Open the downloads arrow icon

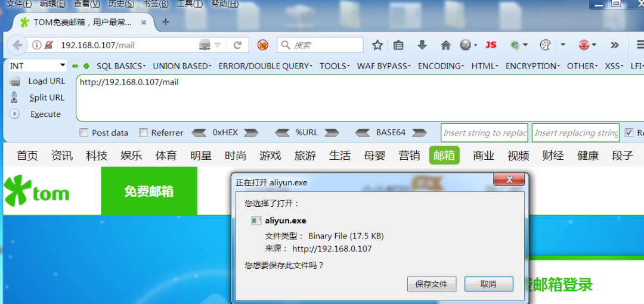422,45
